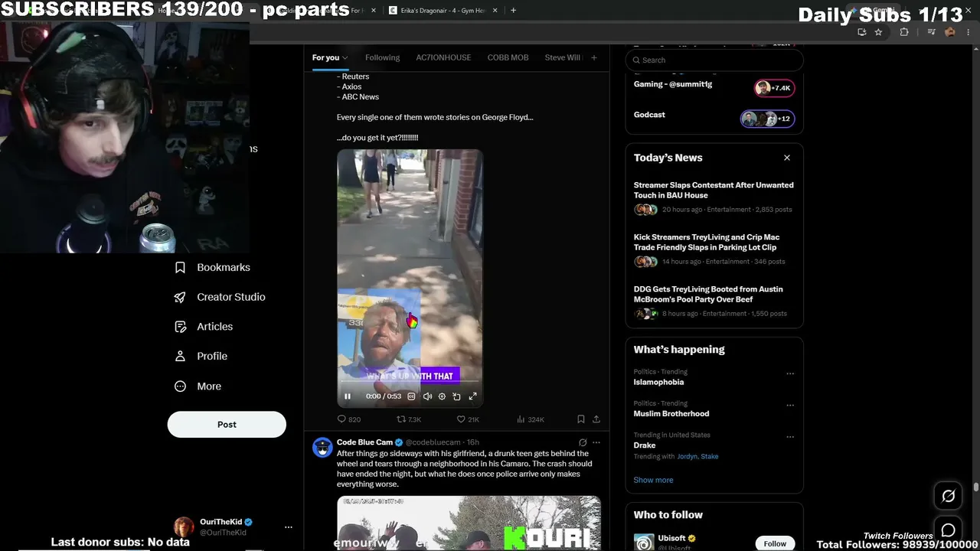Open Code Blue Cam profile avatar
The image size is (980, 551).
click(322, 448)
